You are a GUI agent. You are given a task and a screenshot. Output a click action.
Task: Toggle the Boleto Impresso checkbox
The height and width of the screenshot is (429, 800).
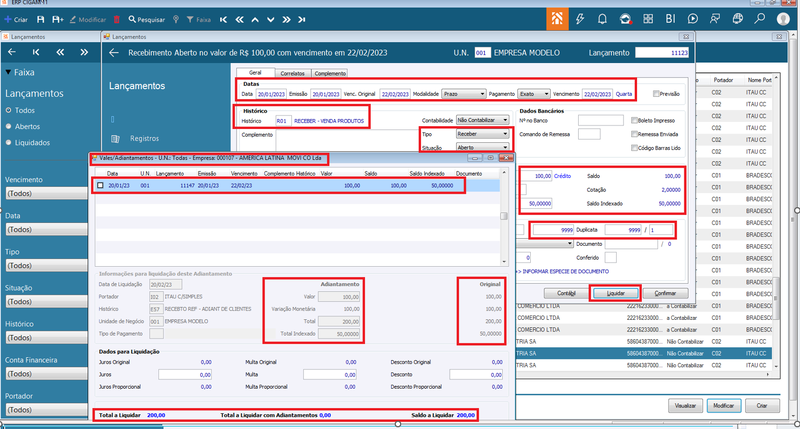(x=634, y=120)
